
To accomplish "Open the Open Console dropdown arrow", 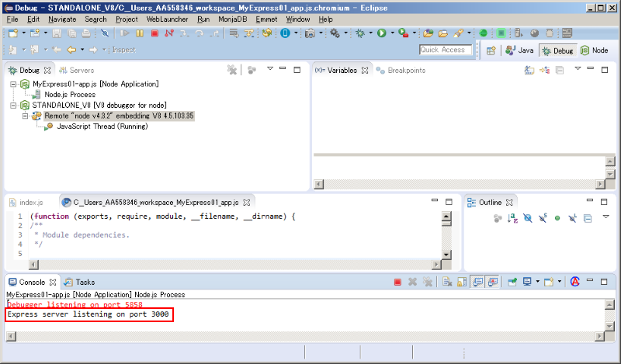I will click(559, 281).
